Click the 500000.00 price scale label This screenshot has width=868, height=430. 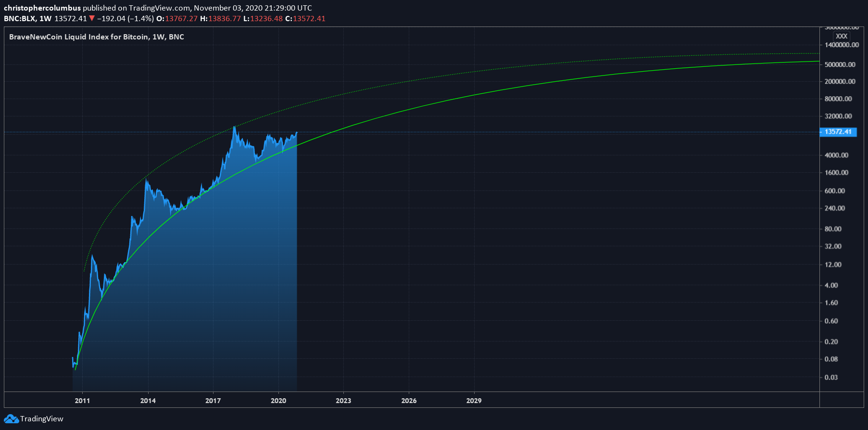(x=840, y=64)
